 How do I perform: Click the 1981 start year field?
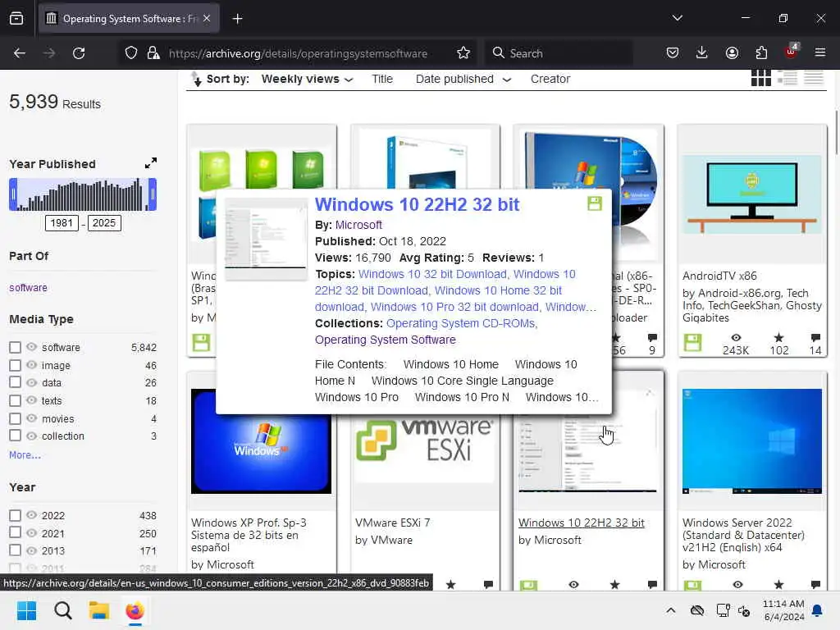(x=62, y=223)
